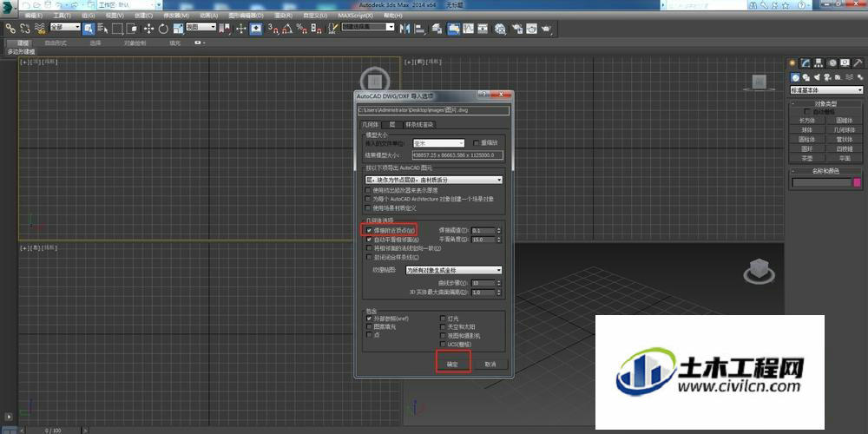This screenshot has width=868, height=434.
Task: Open the 全部 selection filter dropdown
Action: (x=65, y=27)
